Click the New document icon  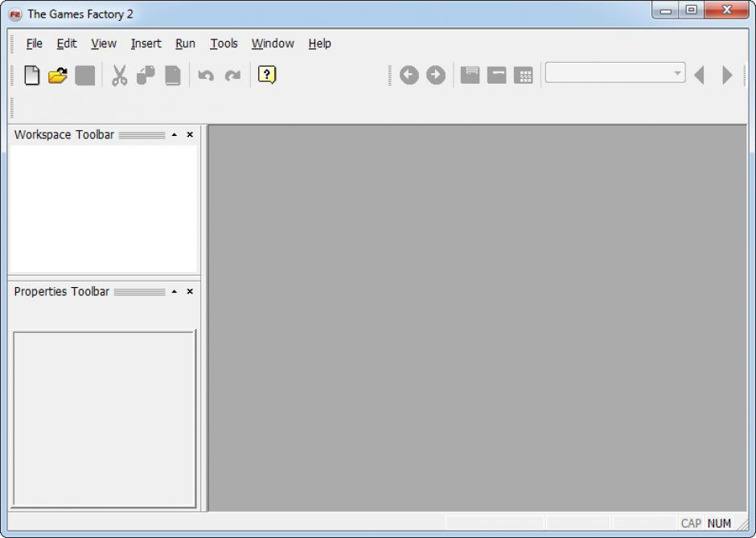32,76
